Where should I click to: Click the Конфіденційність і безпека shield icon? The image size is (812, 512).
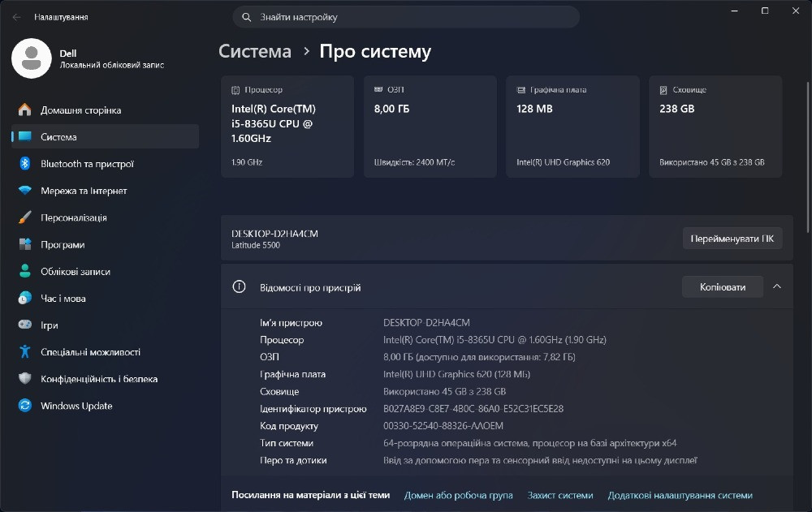(x=25, y=378)
